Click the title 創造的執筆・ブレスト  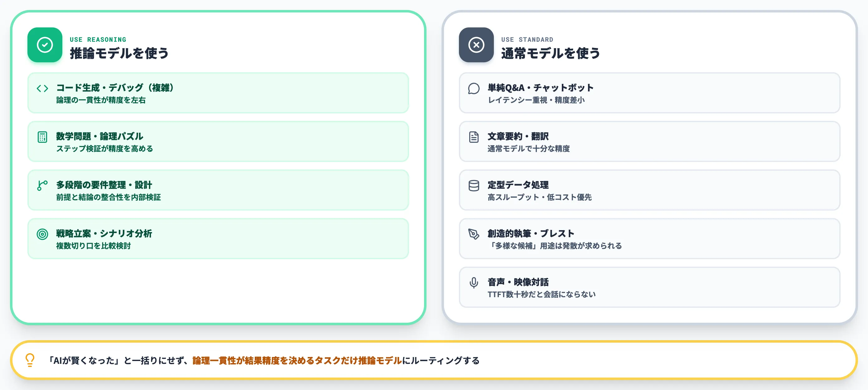531,233
